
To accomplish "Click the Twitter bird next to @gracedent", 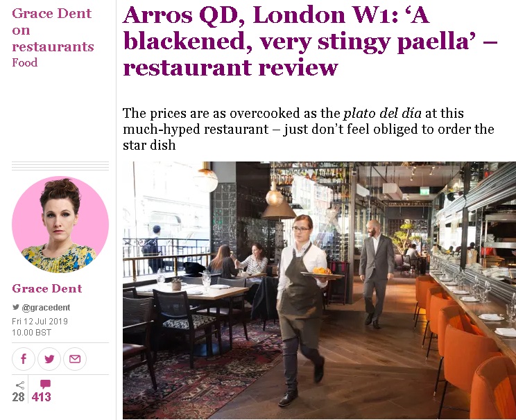I will tap(15, 307).
